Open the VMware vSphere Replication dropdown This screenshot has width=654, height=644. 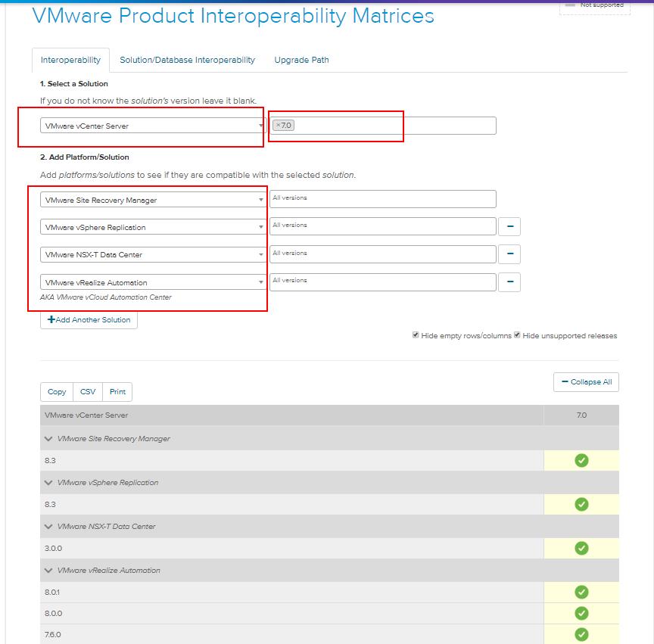(x=153, y=227)
